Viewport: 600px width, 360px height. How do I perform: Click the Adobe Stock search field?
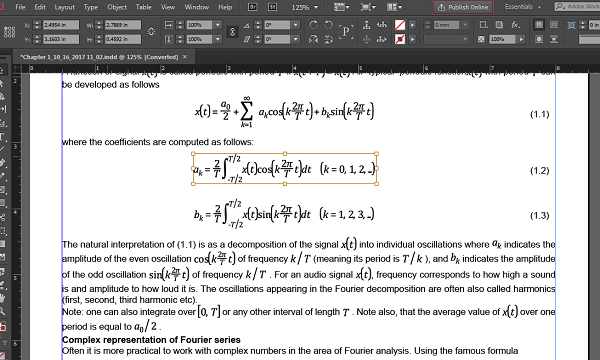point(578,7)
